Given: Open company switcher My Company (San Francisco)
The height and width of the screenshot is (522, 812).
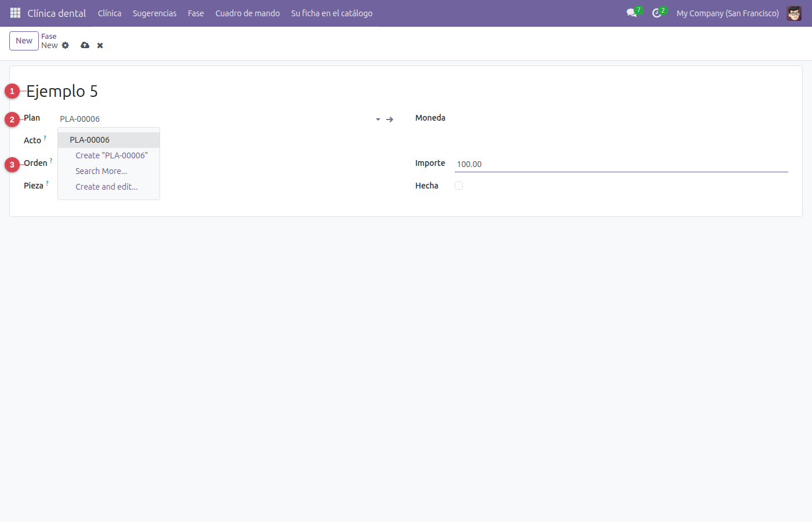Looking at the screenshot, I should tap(727, 13).
